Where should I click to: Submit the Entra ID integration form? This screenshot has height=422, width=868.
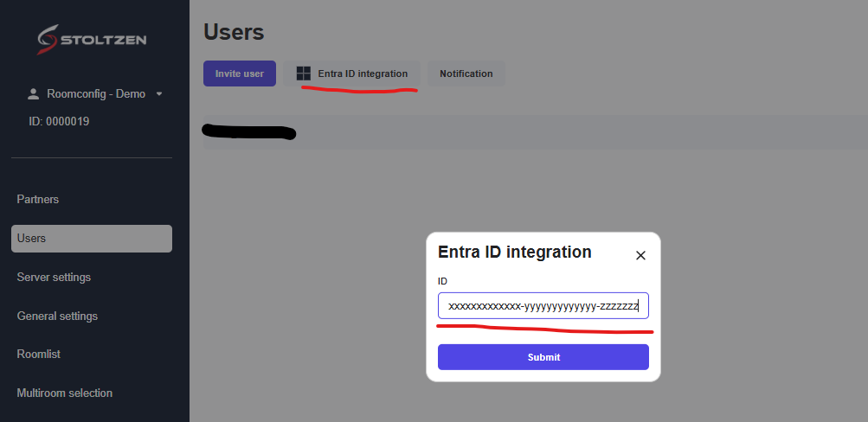[x=543, y=357]
